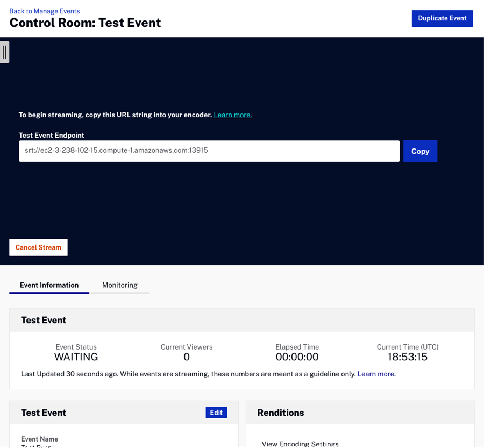Click the Test Event Endpoint URL field
Screen dimensions: 484x448
[209, 151]
